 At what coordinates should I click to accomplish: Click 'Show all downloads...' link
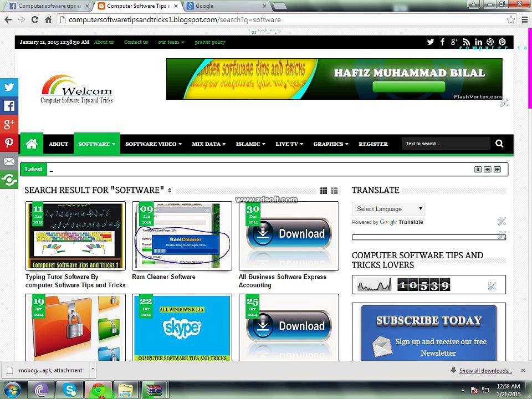coord(485,371)
